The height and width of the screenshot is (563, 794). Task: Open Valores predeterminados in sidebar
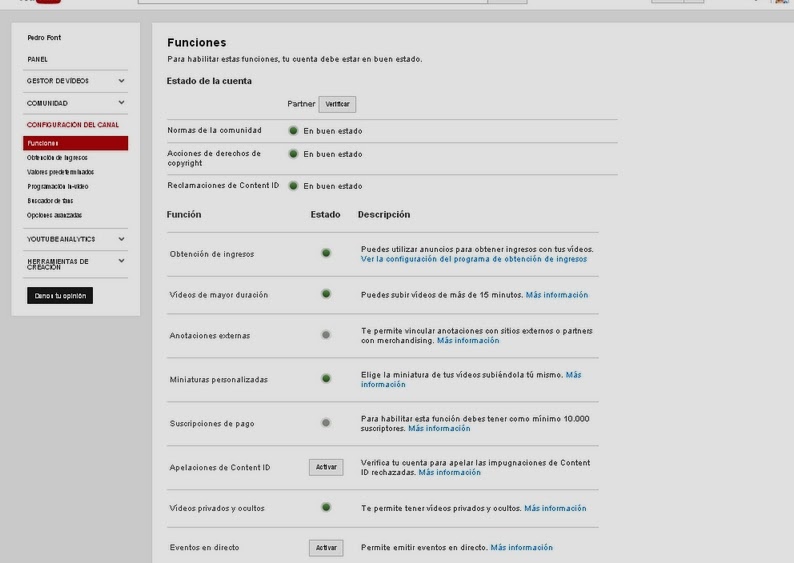pos(60,172)
